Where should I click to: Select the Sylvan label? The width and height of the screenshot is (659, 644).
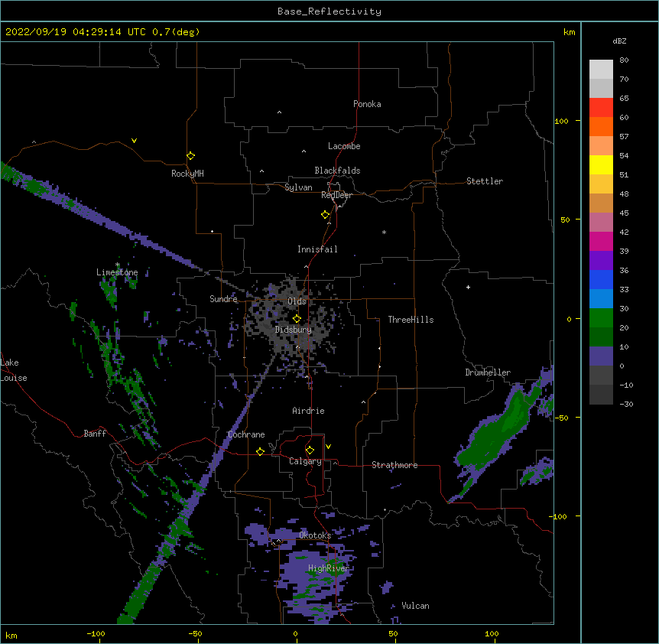298,187
